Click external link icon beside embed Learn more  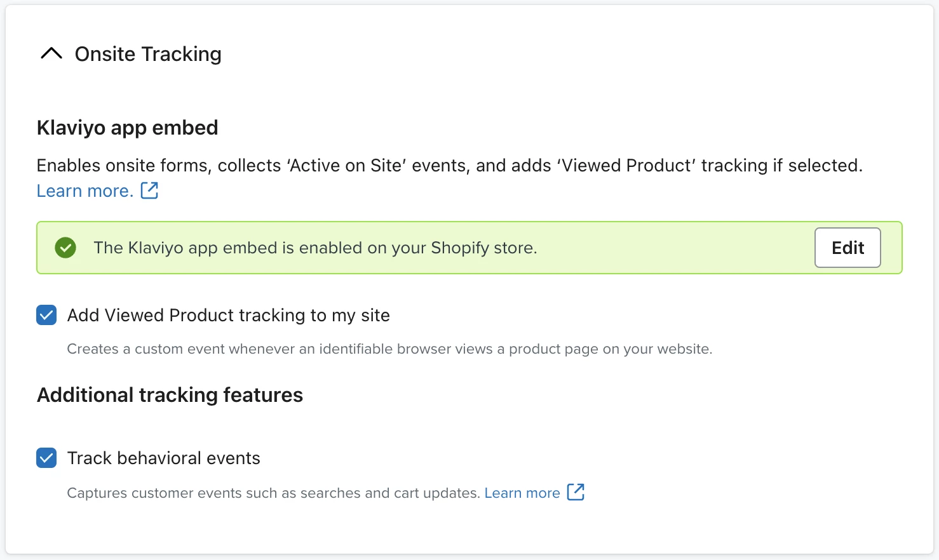(x=149, y=190)
